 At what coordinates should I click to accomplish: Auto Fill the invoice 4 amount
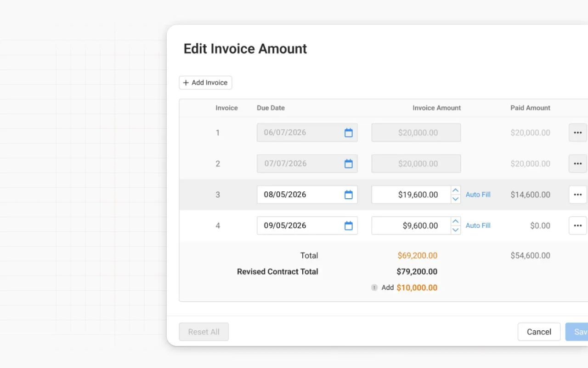pyautogui.click(x=478, y=225)
